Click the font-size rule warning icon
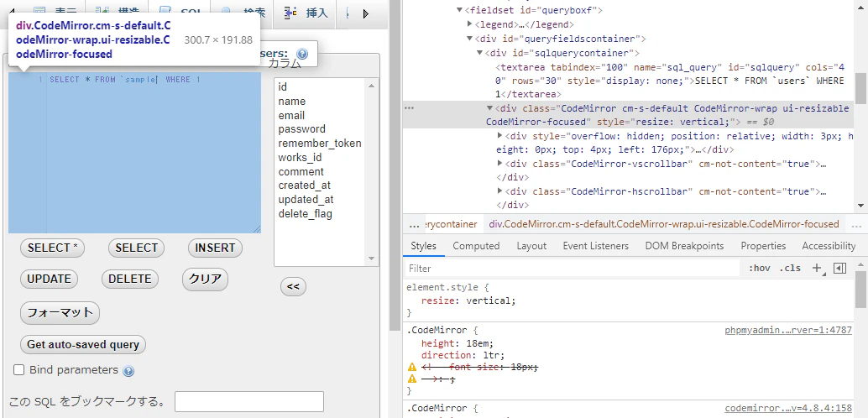Screen dimensions: 868x418 point(412,367)
